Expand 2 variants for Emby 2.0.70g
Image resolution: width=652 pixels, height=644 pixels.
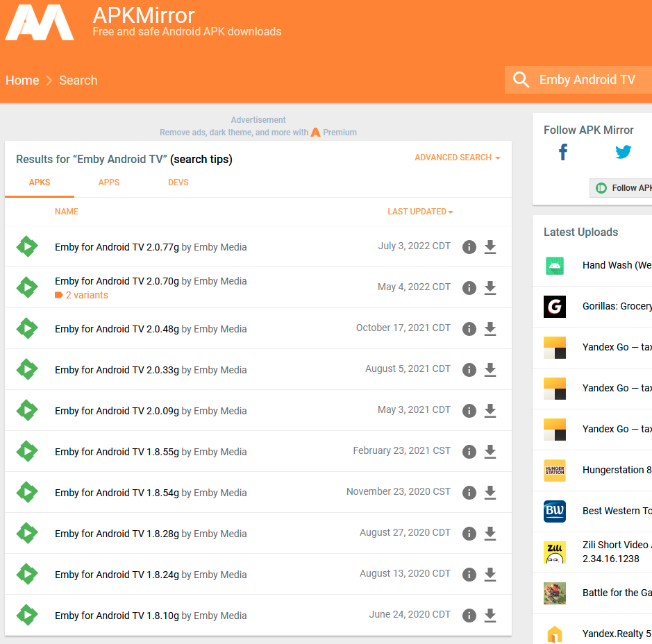tap(81, 295)
